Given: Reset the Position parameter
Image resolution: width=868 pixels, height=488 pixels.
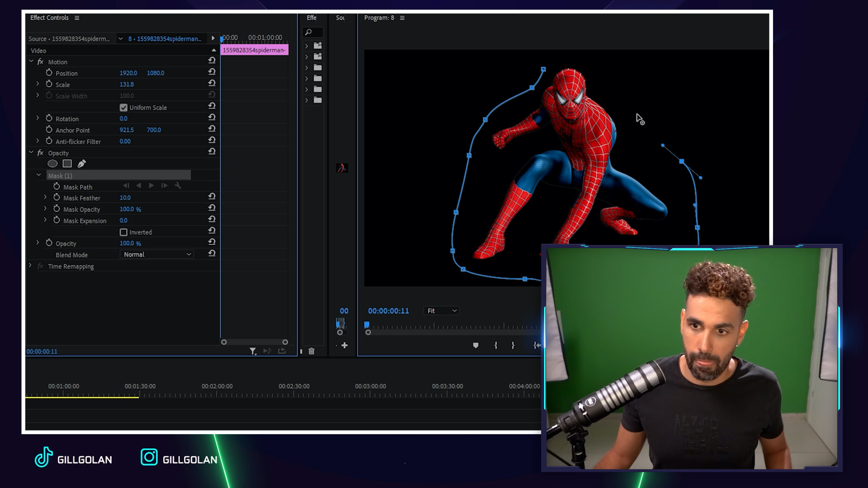Looking at the screenshot, I should click(x=212, y=72).
